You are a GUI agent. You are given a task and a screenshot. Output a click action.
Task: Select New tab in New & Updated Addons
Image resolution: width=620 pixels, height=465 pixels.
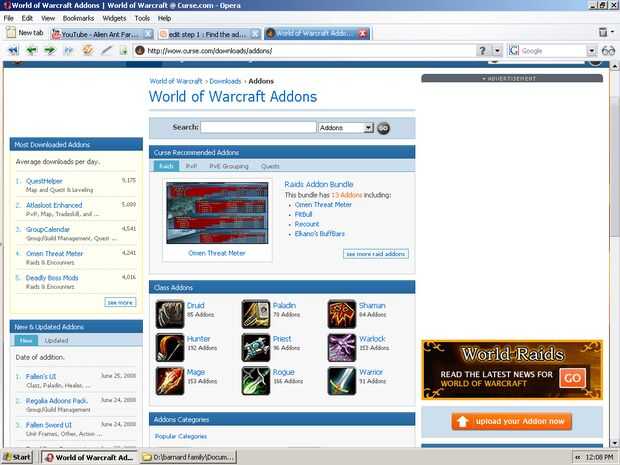click(26, 340)
